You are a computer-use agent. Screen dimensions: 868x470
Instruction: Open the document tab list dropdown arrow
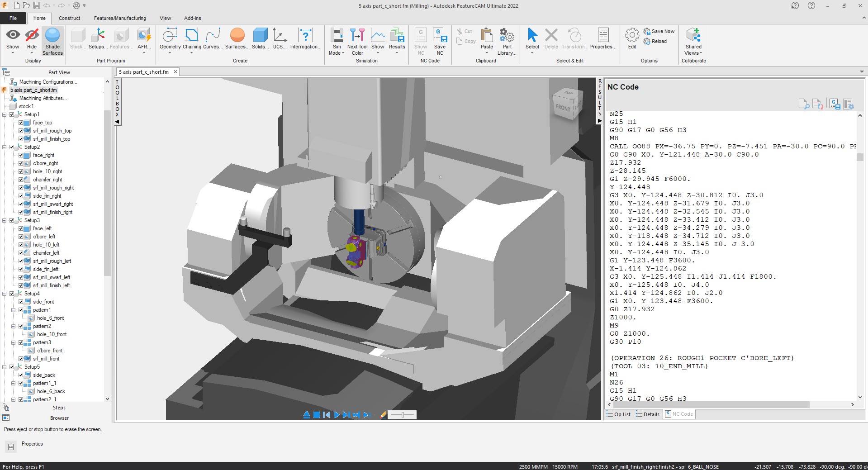861,72
